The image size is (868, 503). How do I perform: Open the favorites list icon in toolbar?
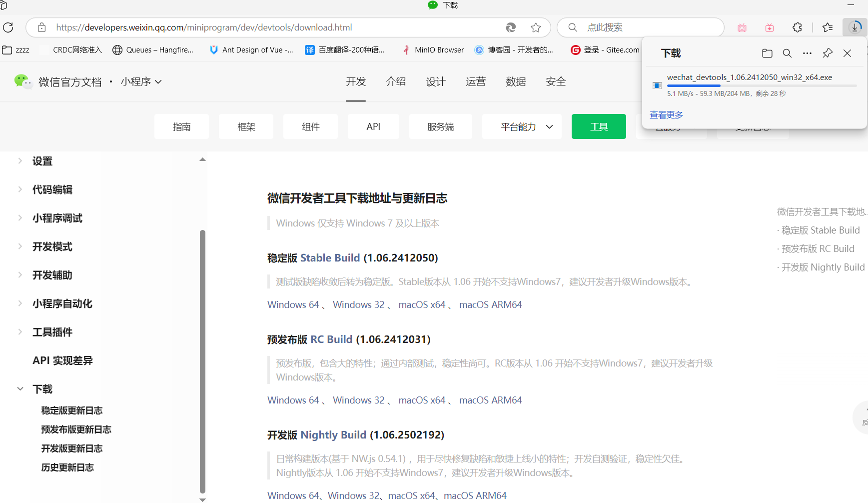[828, 27]
